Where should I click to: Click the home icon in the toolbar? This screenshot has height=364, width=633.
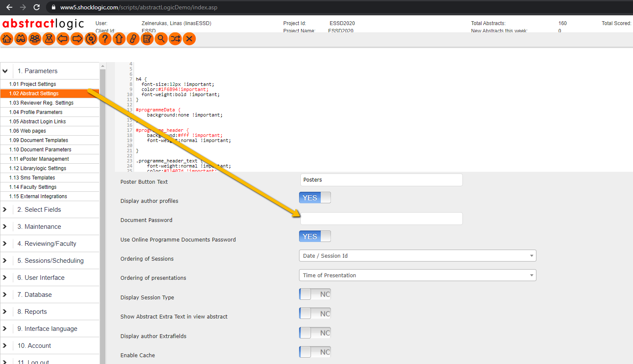[7, 39]
